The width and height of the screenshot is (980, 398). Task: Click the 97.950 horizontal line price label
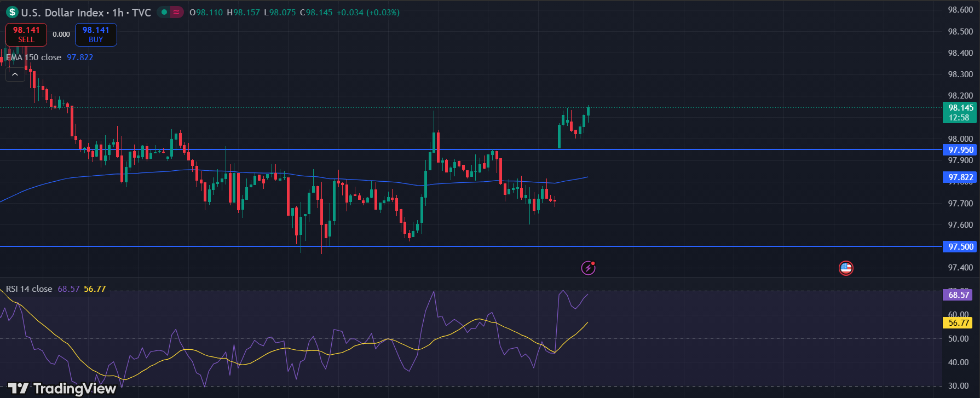click(x=961, y=150)
